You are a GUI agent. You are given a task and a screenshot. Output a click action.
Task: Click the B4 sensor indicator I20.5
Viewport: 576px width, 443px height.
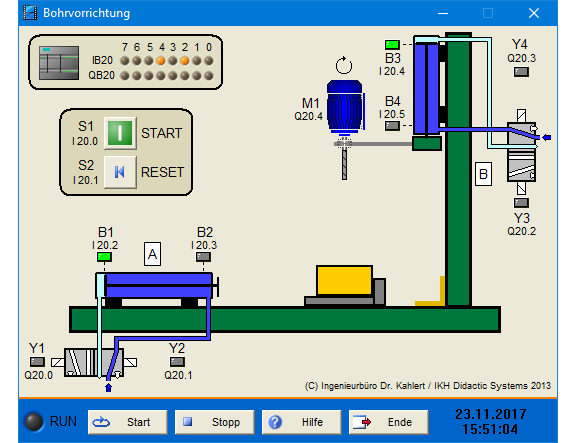coord(392,126)
